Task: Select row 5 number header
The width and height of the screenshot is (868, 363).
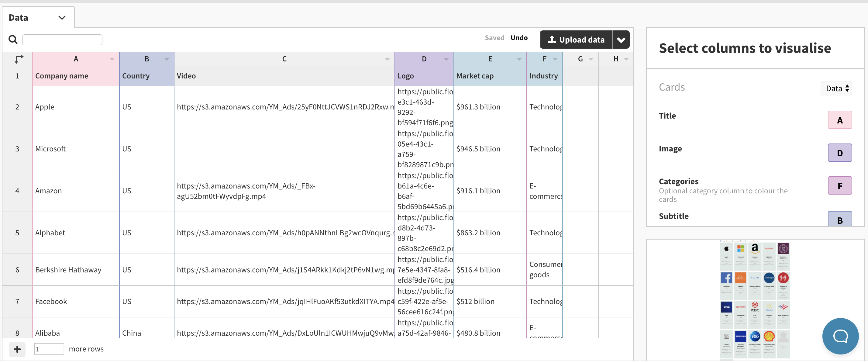Action: pyautogui.click(x=17, y=233)
